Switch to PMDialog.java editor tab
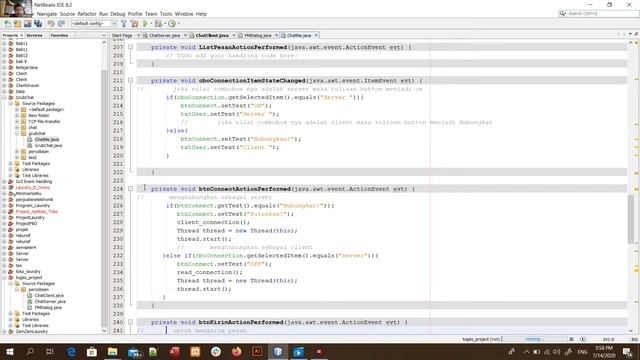Image resolution: width=640 pixels, height=360 pixels. tap(258, 36)
